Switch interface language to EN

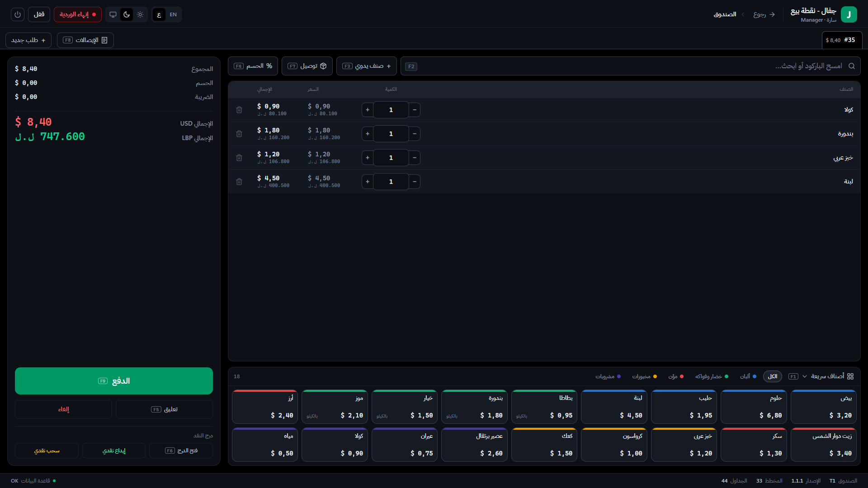(x=173, y=14)
